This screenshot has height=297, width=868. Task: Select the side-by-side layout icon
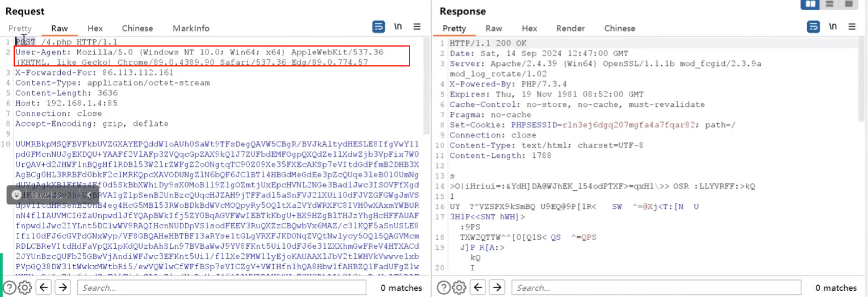[x=809, y=4]
